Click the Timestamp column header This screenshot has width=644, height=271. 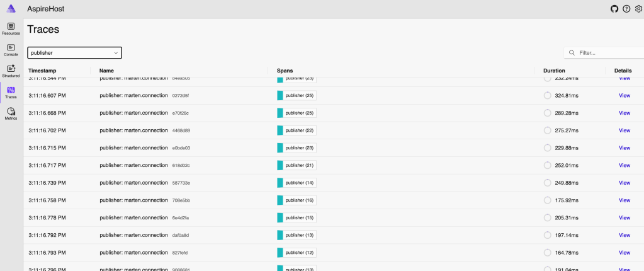coord(43,71)
